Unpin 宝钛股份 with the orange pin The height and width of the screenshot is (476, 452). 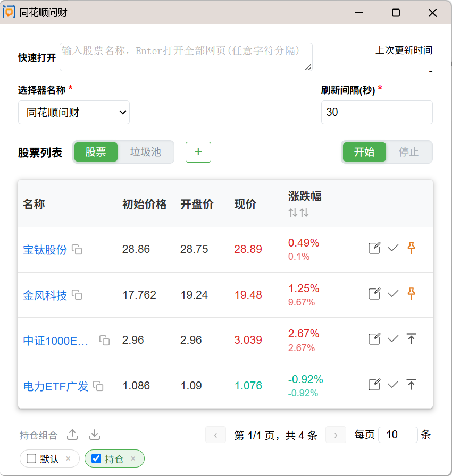(x=411, y=248)
